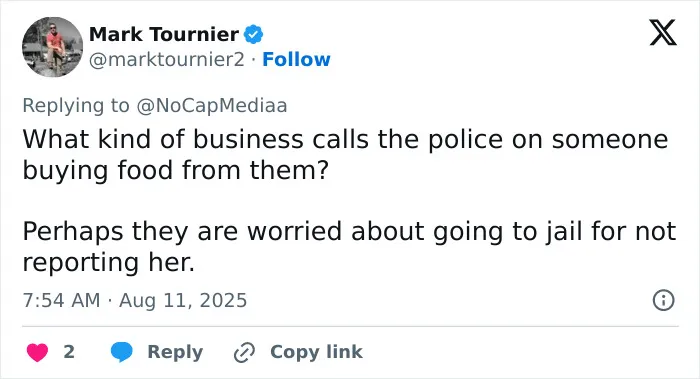700x379 pixels.
Task: Click the divider above the action row
Action: [350, 326]
